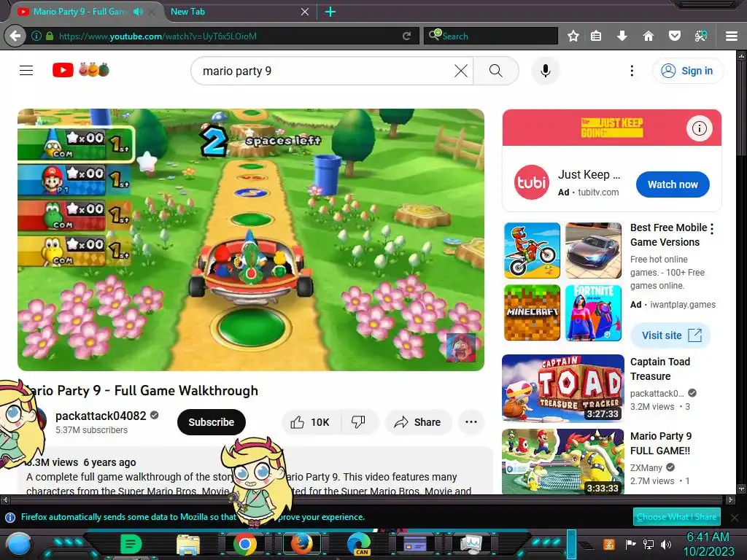The height and width of the screenshot is (560, 747).
Task: Open the Firefox hamburger menu
Action: (732, 36)
